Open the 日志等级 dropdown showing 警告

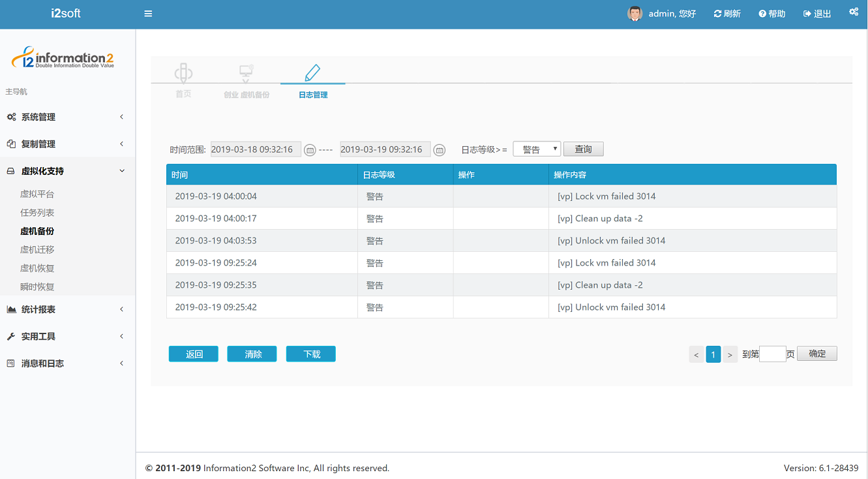537,149
